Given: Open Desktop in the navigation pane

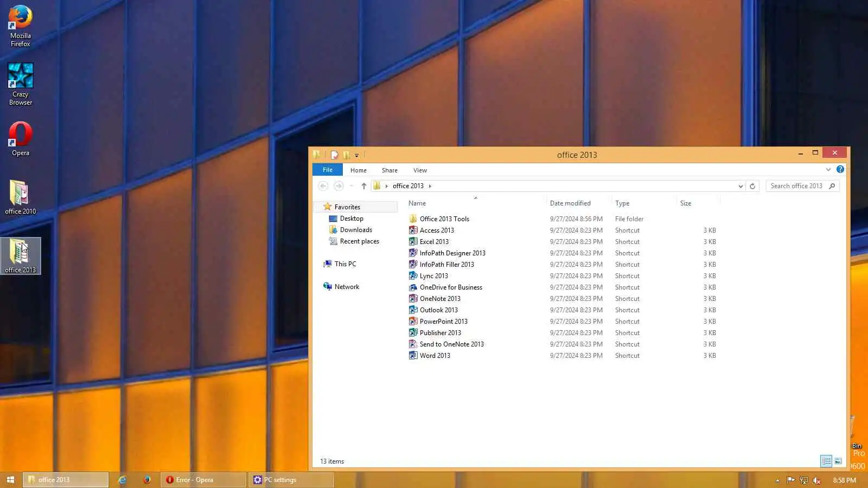Looking at the screenshot, I should [352, 219].
